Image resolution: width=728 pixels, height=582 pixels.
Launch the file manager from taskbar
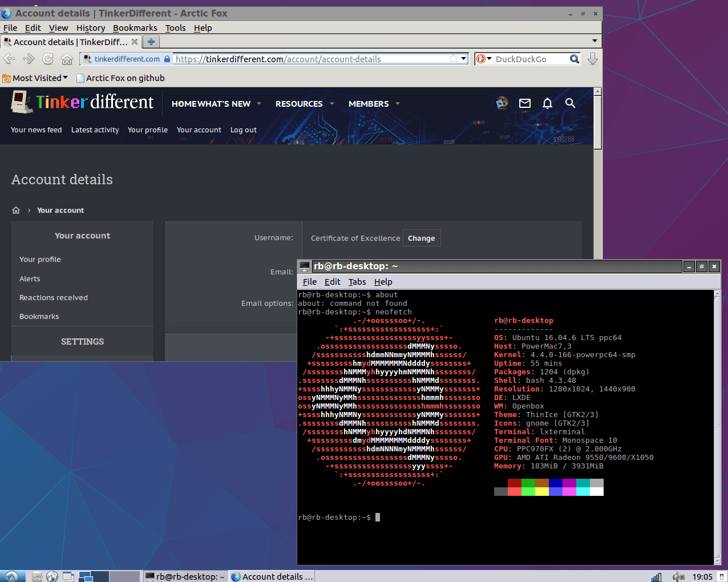tap(37, 577)
